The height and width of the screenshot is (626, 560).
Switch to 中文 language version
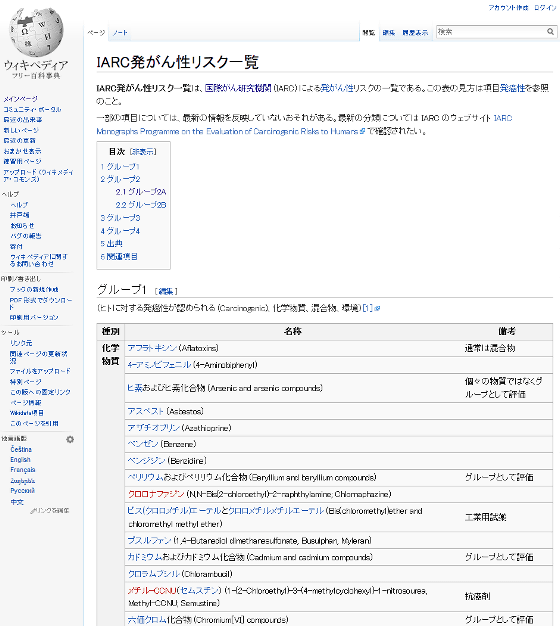coord(17,502)
